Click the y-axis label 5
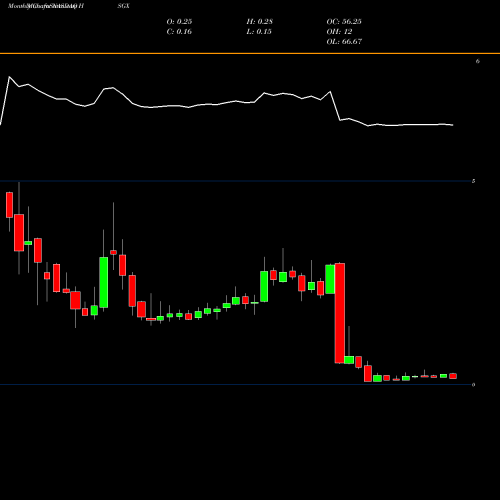Viewport: 500px width, 500px height. (473, 181)
